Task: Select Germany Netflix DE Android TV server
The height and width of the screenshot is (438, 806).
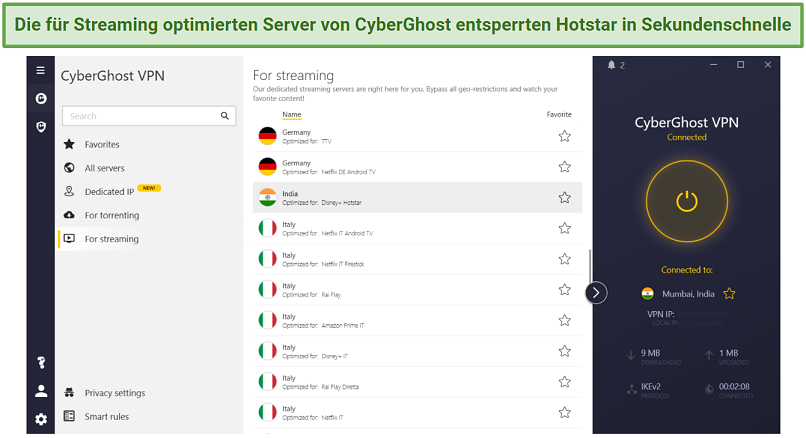Action: 417,167
